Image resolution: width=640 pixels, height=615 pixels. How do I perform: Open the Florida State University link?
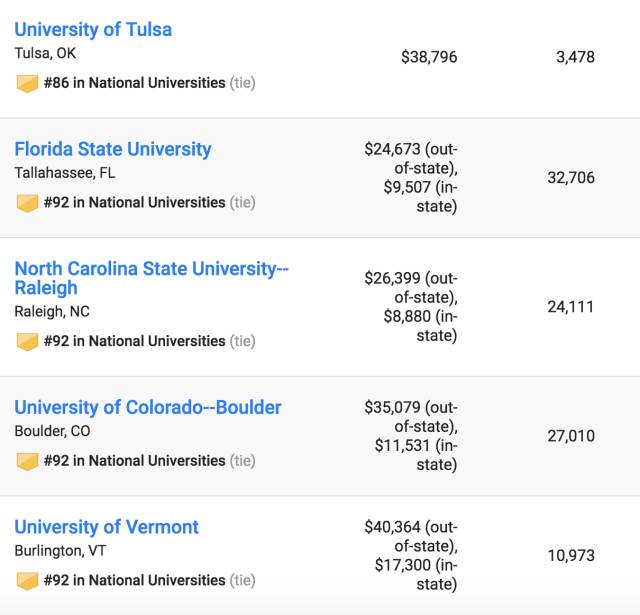tap(113, 149)
